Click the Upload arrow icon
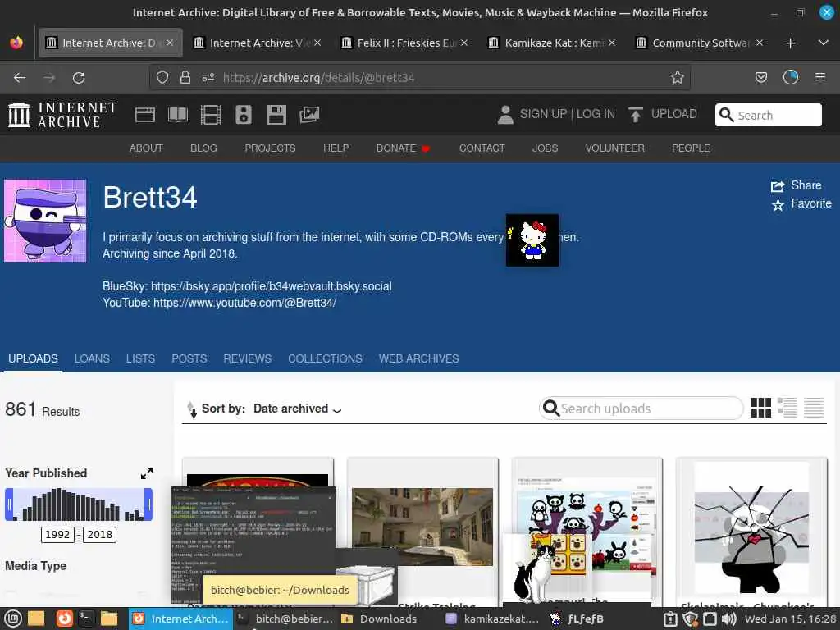Screen dimensions: 840x630 tap(636, 115)
